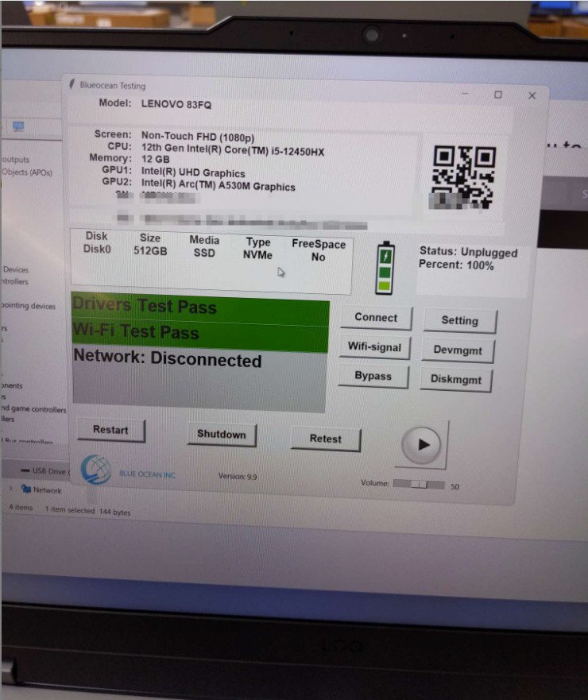Select USB Drive in background Explorer window
The width and height of the screenshot is (588, 700).
click(49, 471)
